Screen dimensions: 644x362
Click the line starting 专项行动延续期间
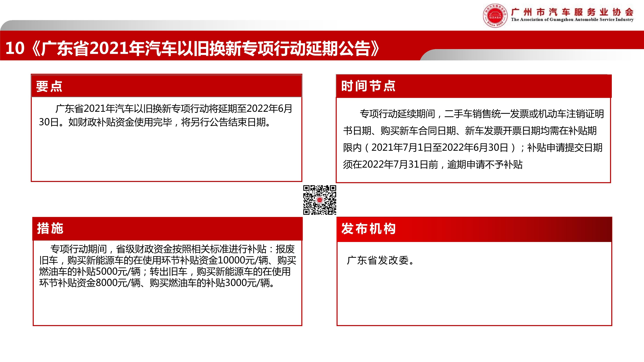(x=482, y=114)
